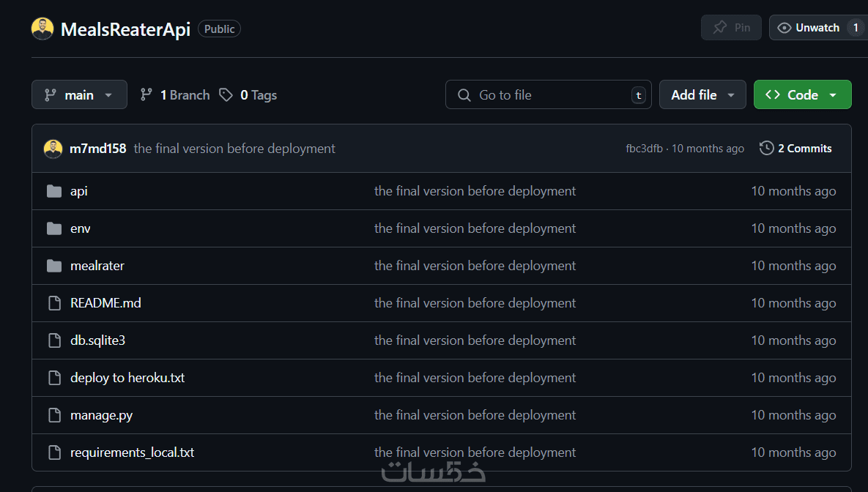Click the tag icon next to 0 Tags

point(226,95)
